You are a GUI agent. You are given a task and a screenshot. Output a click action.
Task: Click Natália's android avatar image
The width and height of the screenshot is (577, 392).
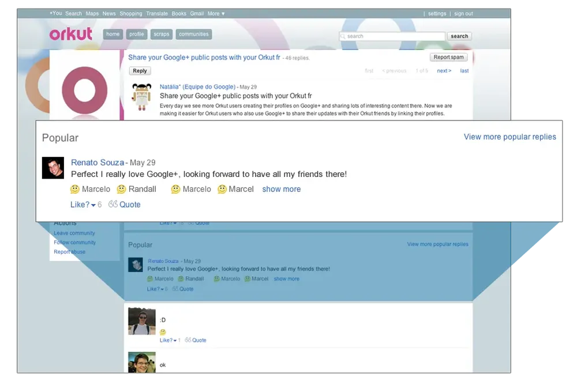pos(141,96)
